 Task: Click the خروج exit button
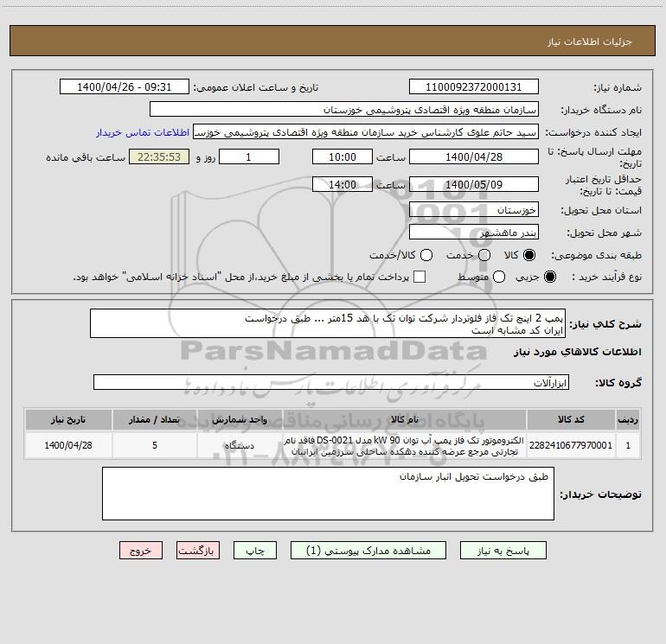141,551
